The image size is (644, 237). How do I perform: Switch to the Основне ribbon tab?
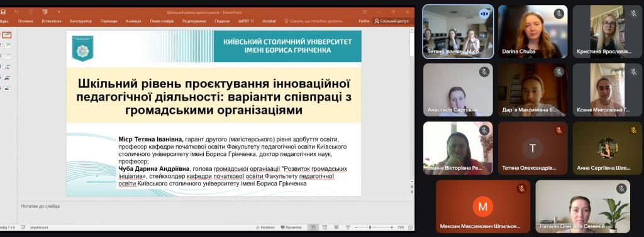pos(25,21)
